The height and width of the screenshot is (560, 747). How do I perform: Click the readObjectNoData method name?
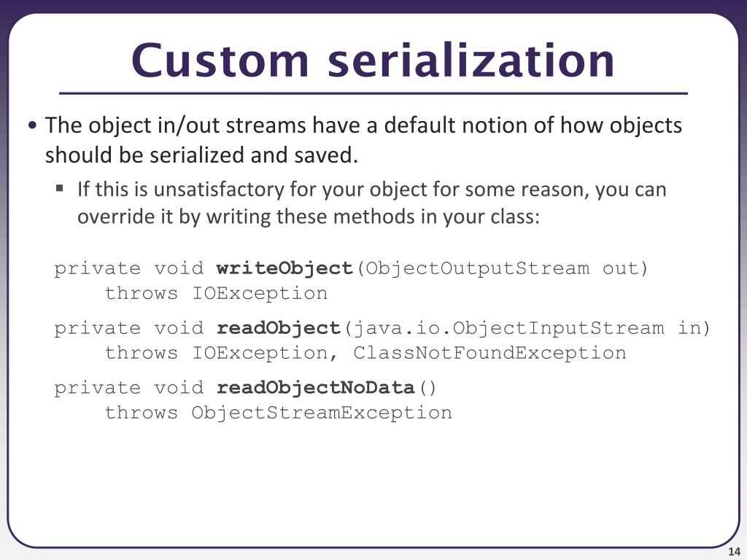(315, 388)
